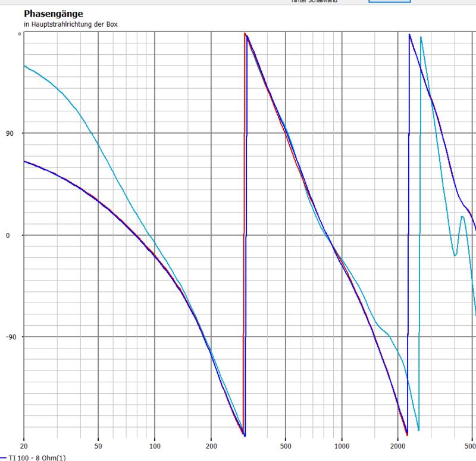Click the 50 label on the frequency axis
This screenshot has height=461, width=476.
point(98,446)
